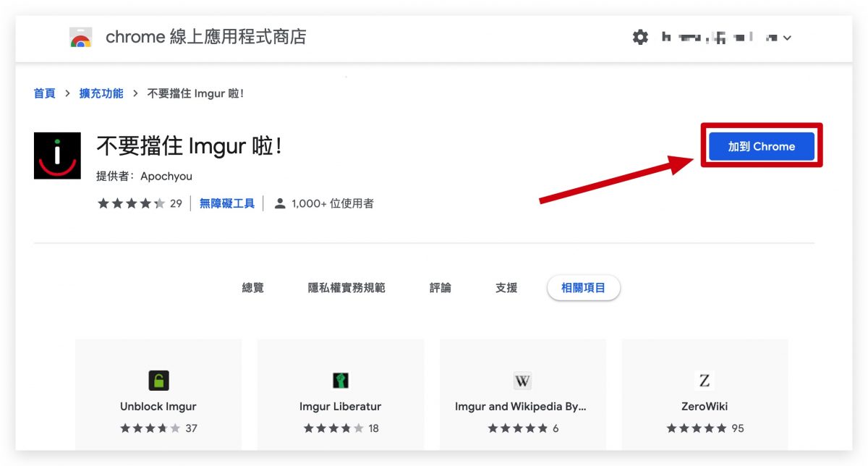
Task: Click the chrome 線上應用程式商店 header title
Action: tap(206, 37)
